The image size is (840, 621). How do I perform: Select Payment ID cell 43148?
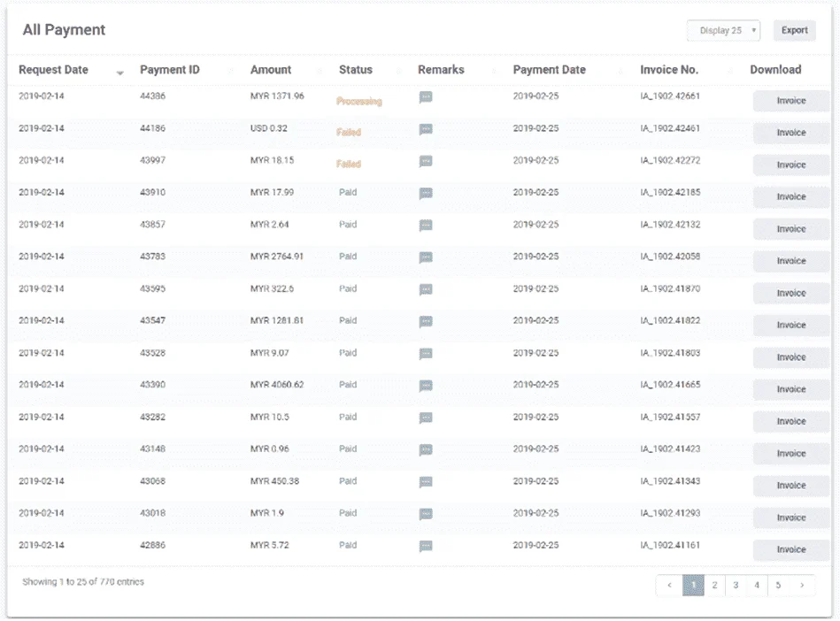coord(152,448)
